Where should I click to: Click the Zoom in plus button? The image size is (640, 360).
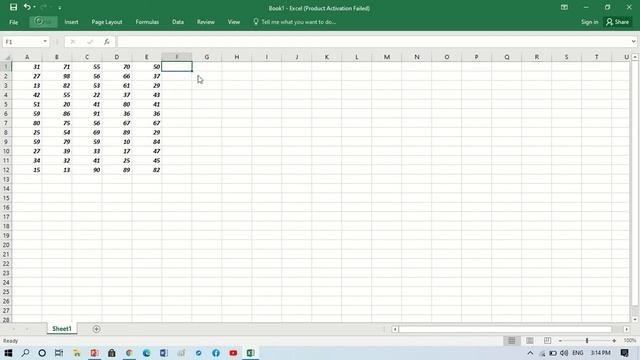(614, 340)
